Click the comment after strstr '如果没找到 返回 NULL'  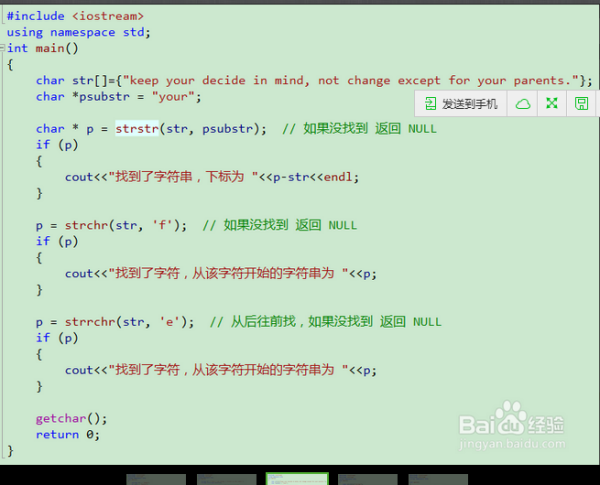click(359, 129)
